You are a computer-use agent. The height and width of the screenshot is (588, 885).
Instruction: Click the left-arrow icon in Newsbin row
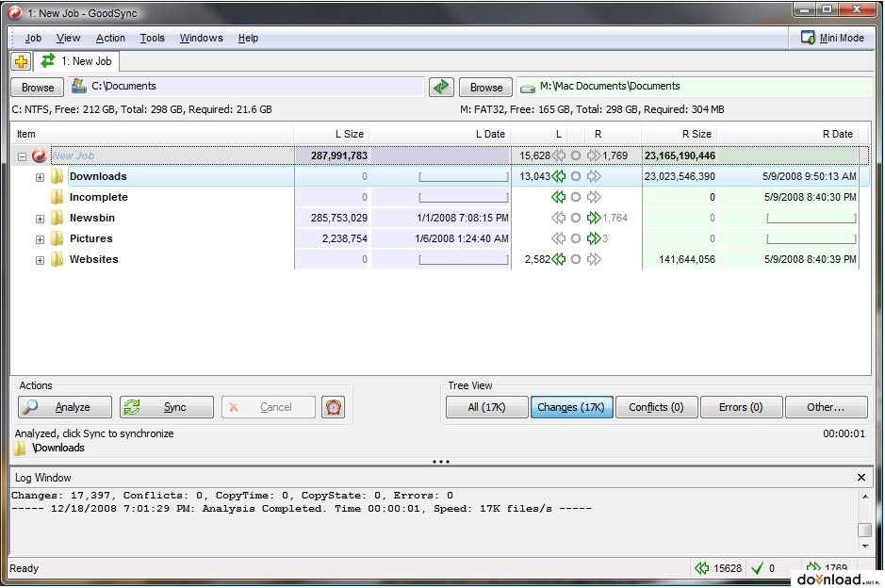(x=558, y=218)
